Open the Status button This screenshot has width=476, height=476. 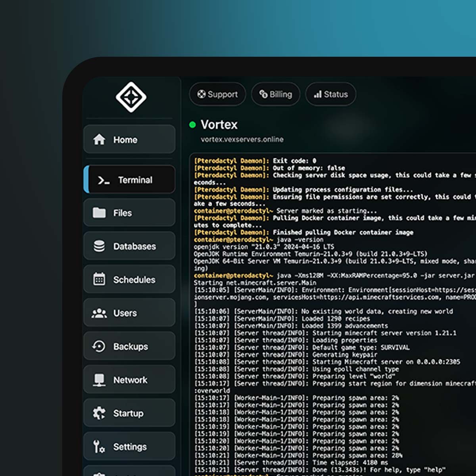(x=330, y=94)
